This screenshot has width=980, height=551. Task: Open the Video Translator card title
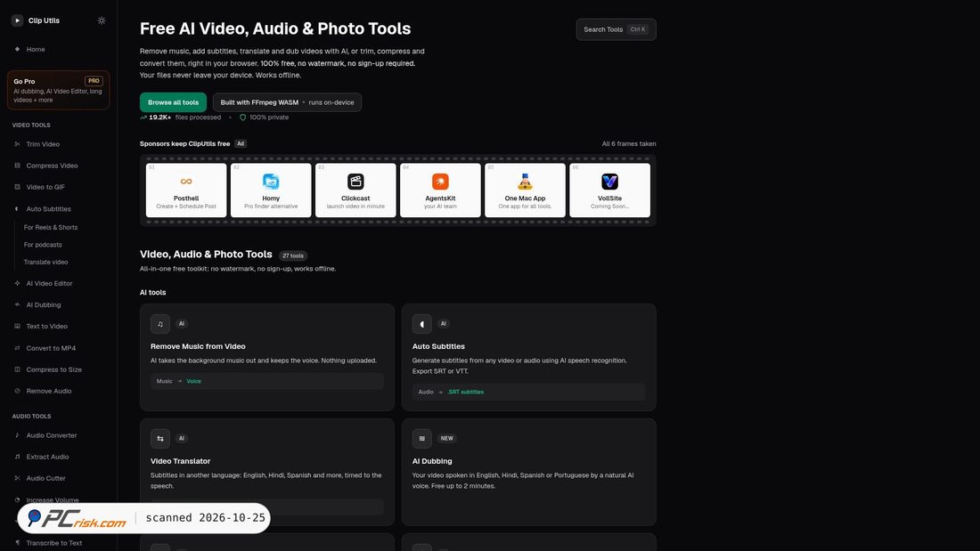click(x=180, y=461)
